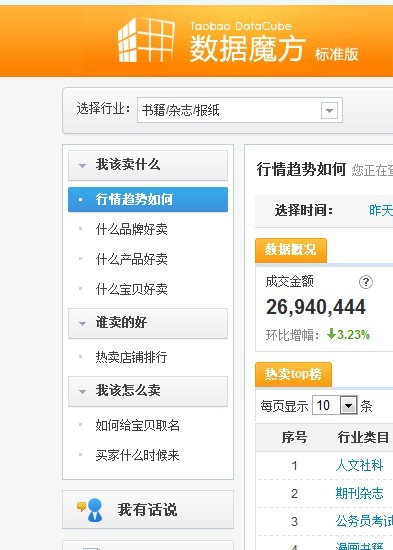
Task: Open the 公务员考试 category link
Action: click(364, 521)
